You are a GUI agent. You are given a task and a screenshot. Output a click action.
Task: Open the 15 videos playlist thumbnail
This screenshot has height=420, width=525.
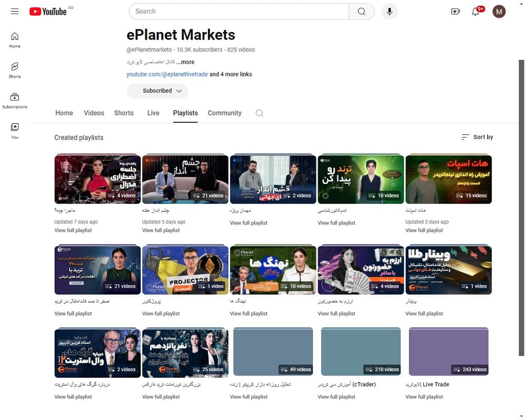coord(448,179)
